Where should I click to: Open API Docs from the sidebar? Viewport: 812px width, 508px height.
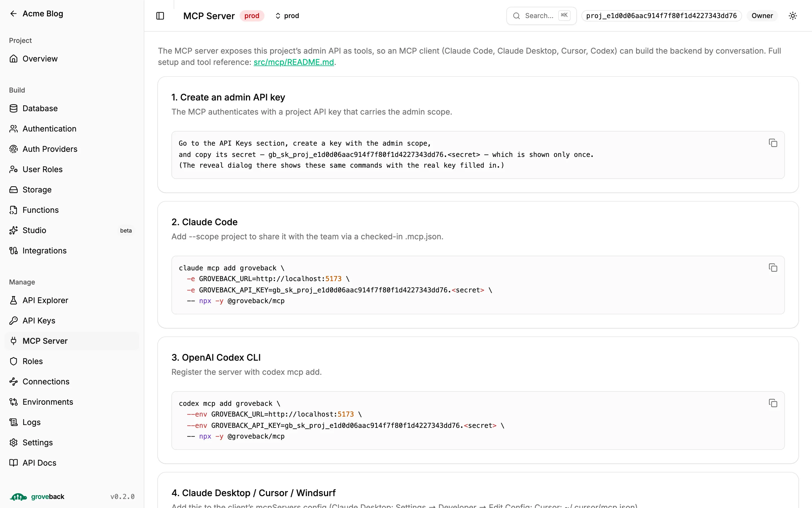72,463
